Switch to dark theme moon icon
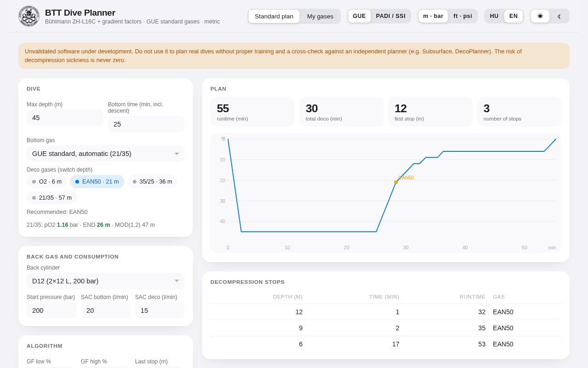 point(559,16)
